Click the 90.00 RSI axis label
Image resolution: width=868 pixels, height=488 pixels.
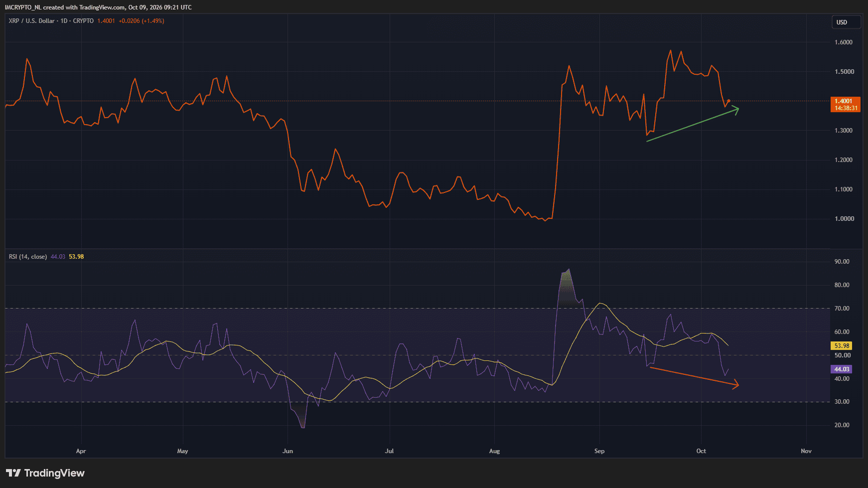842,262
